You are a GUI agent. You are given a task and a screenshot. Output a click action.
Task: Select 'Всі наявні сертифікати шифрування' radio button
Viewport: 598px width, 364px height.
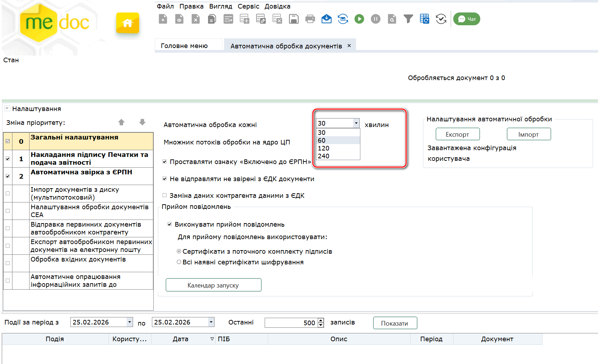(179, 262)
